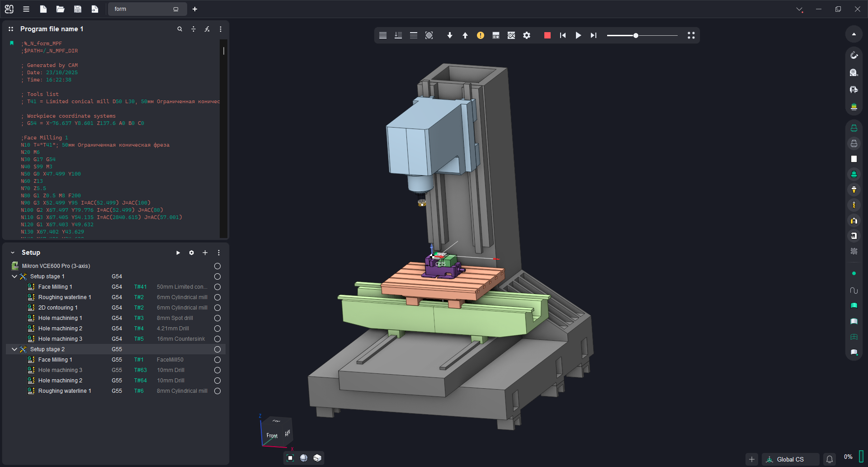Screen dimensions: 868x467
Task: Click the red stop simulation button
Action: [x=547, y=35]
